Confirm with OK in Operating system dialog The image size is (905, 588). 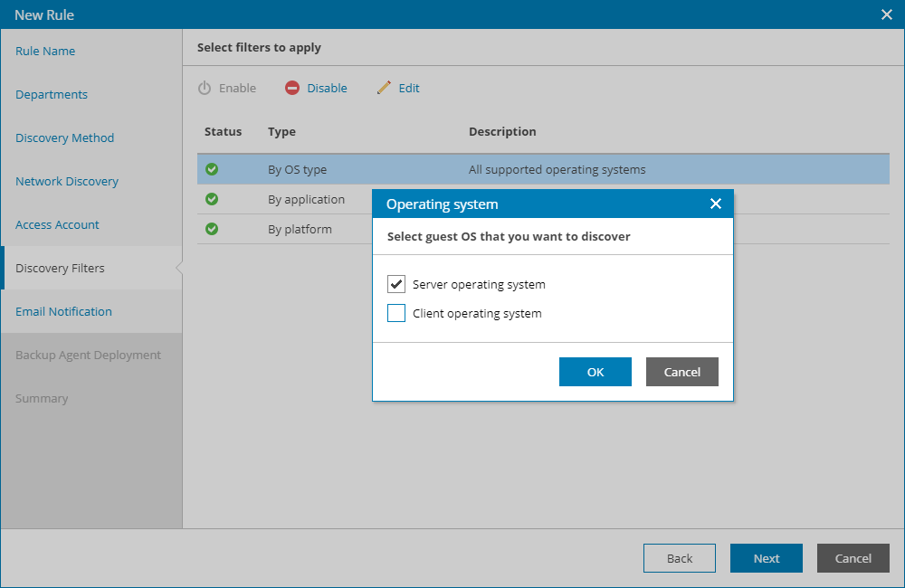point(595,372)
